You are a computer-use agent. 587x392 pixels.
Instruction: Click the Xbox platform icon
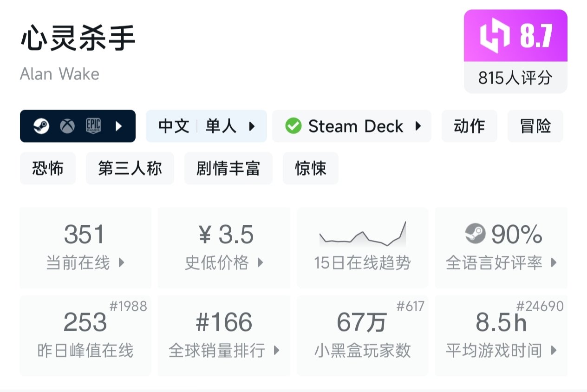67,126
